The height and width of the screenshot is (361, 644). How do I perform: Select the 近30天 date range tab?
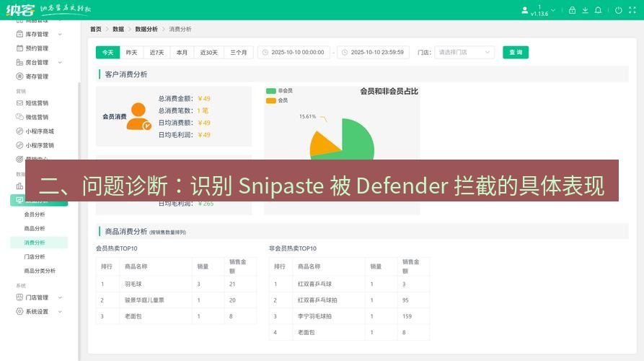[x=209, y=52]
